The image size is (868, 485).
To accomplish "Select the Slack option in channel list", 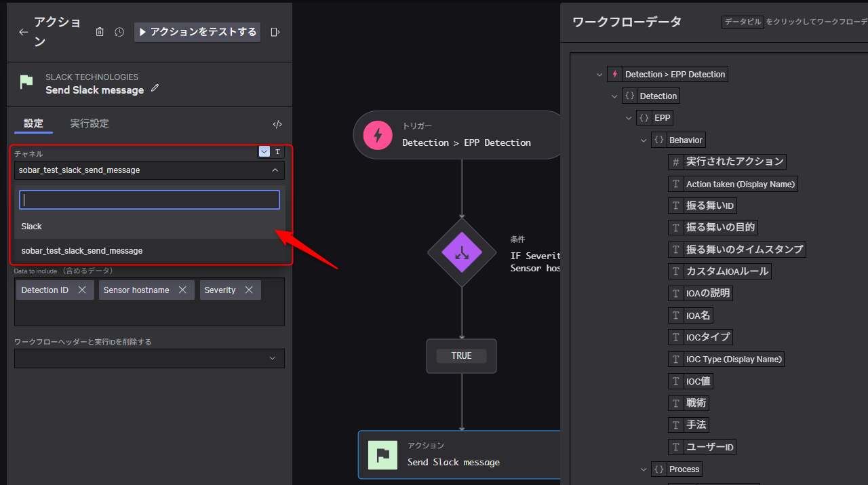I will (149, 227).
